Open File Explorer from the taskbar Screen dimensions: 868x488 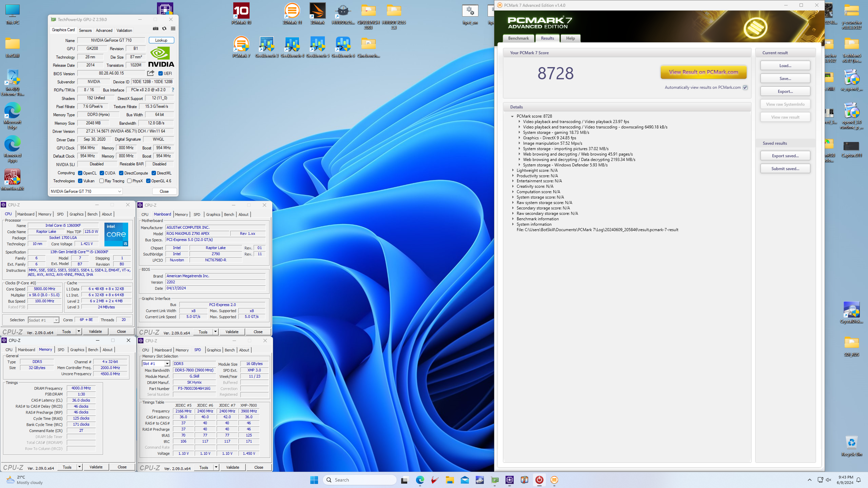[450, 480]
